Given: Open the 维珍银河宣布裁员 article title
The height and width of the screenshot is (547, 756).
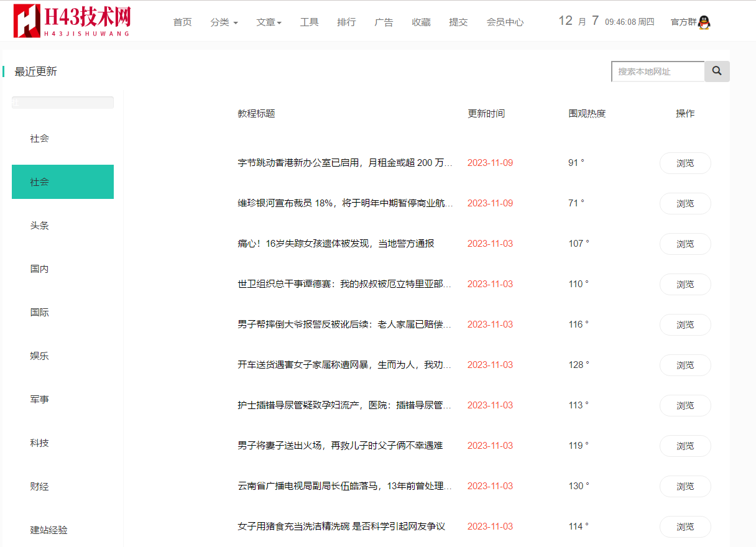Looking at the screenshot, I should [x=345, y=203].
